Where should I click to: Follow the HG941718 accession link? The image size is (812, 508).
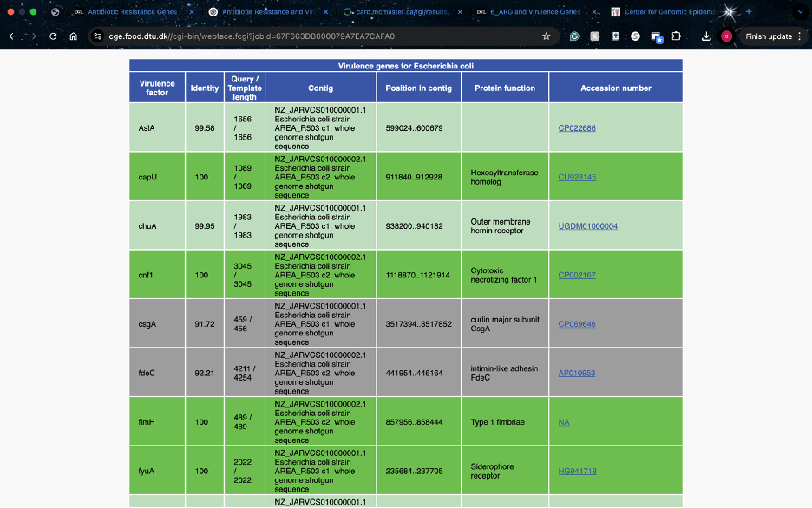point(577,471)
